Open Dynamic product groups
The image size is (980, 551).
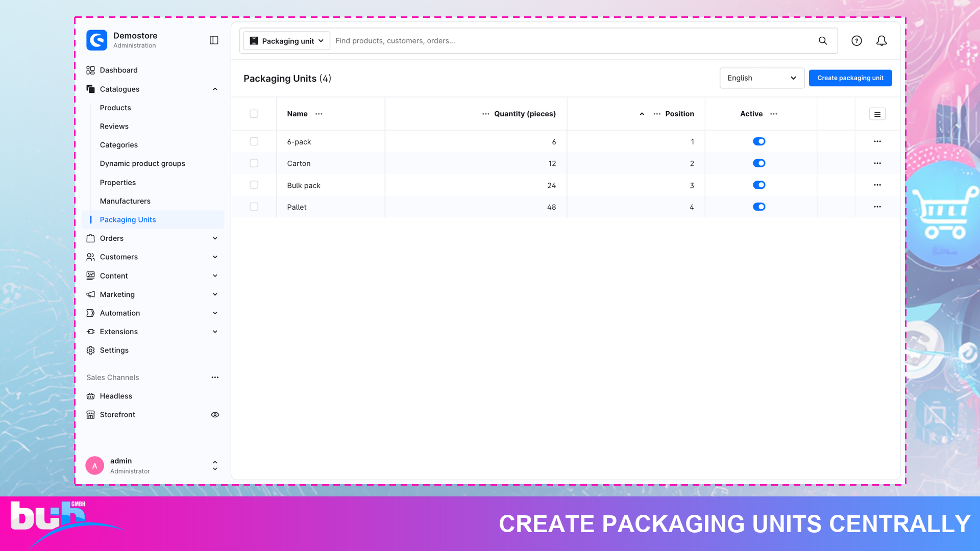(142, 164)
